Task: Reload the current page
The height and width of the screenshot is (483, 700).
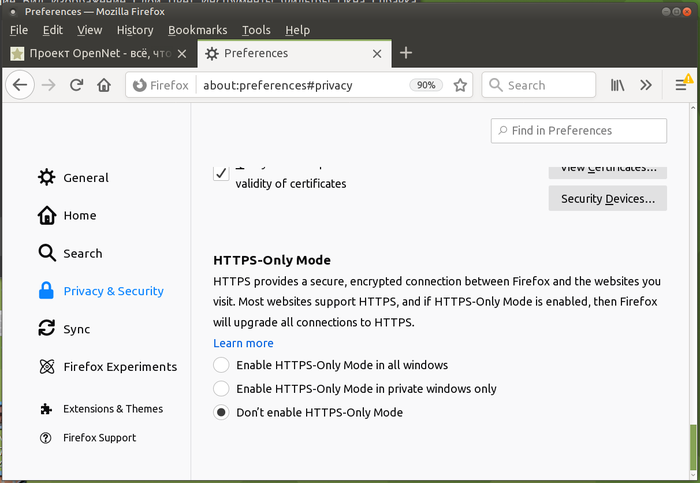Action: [76, 86]
